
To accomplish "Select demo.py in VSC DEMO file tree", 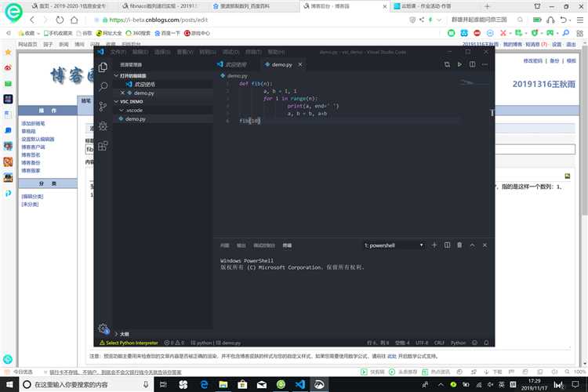I will pos(136,119).
